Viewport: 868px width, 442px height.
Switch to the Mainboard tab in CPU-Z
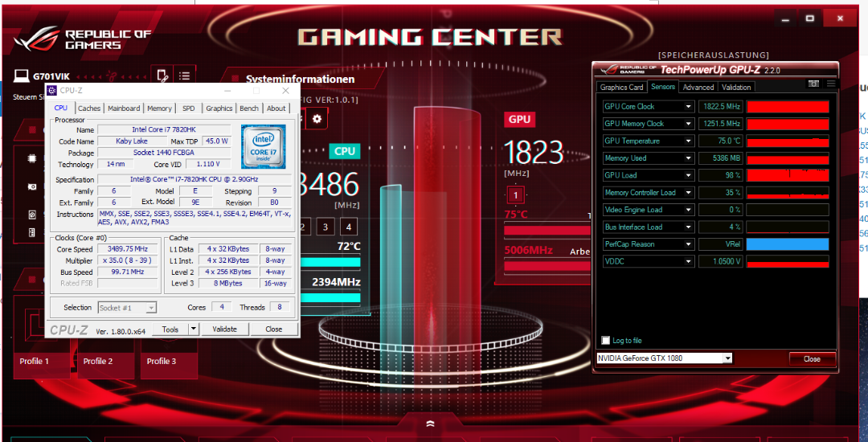[x=124, y=108]
